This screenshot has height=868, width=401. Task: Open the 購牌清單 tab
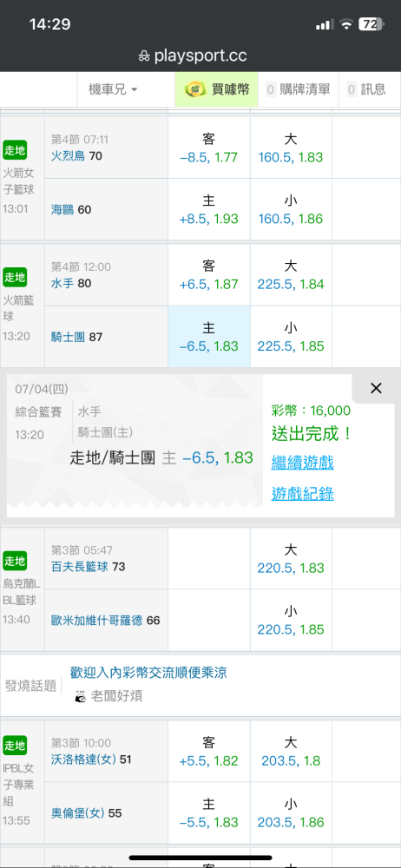coord(299,89)
